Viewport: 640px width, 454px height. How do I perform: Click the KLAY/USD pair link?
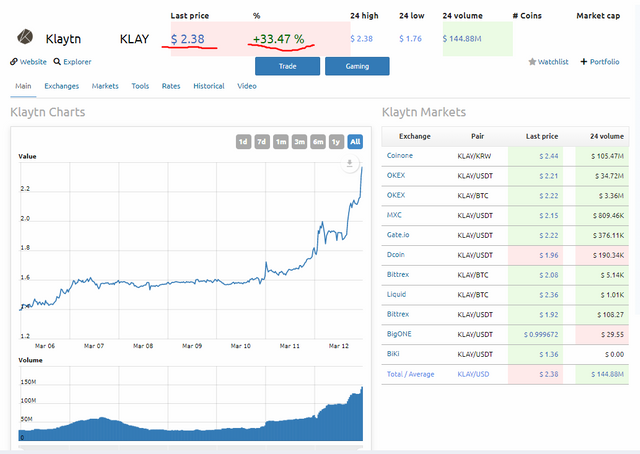473,374
